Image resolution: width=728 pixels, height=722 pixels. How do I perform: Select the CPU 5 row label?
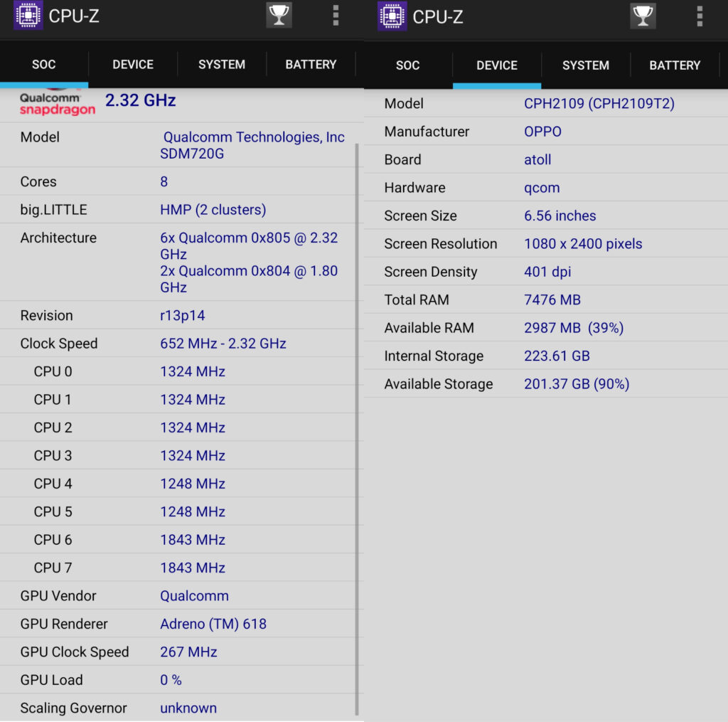(53, 511)
